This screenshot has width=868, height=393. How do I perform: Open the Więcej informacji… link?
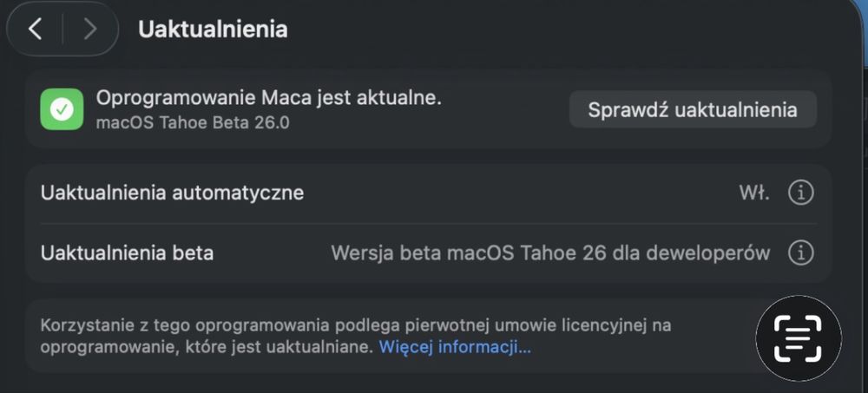tap(455, 348)
